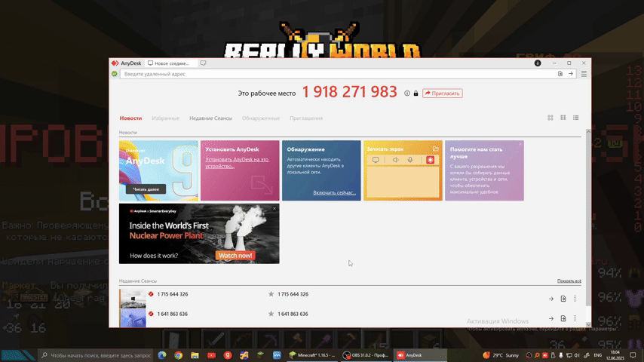Click the AnyDesk logo in the title bar
The width and height of the screenshot is (644, 362).
tap(115, 63)
